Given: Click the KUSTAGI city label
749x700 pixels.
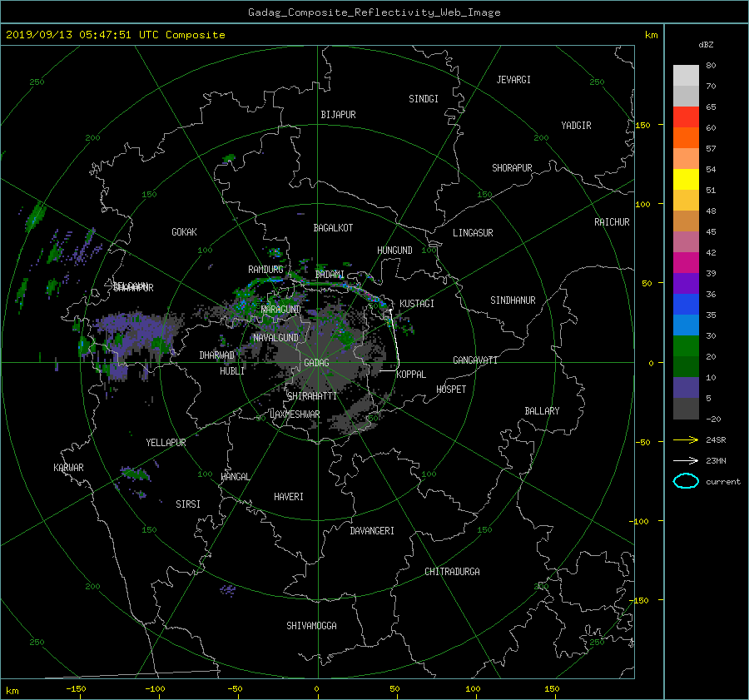Looking at the screenshot, I should tap(417, 304).
